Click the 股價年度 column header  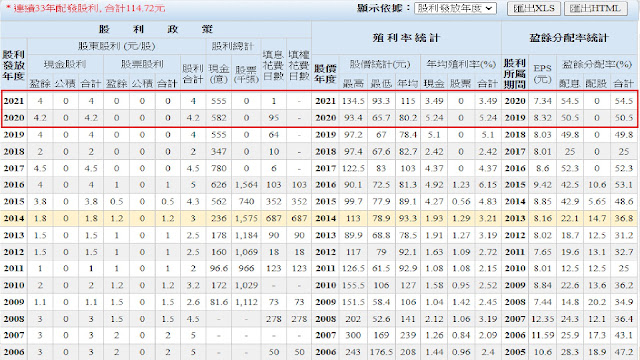click(x=325, y=74)
